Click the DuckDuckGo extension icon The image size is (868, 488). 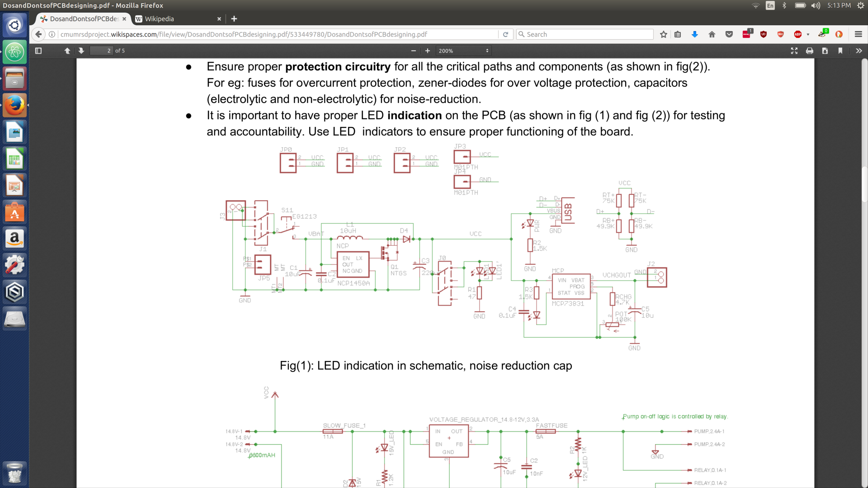pos(840,34)
